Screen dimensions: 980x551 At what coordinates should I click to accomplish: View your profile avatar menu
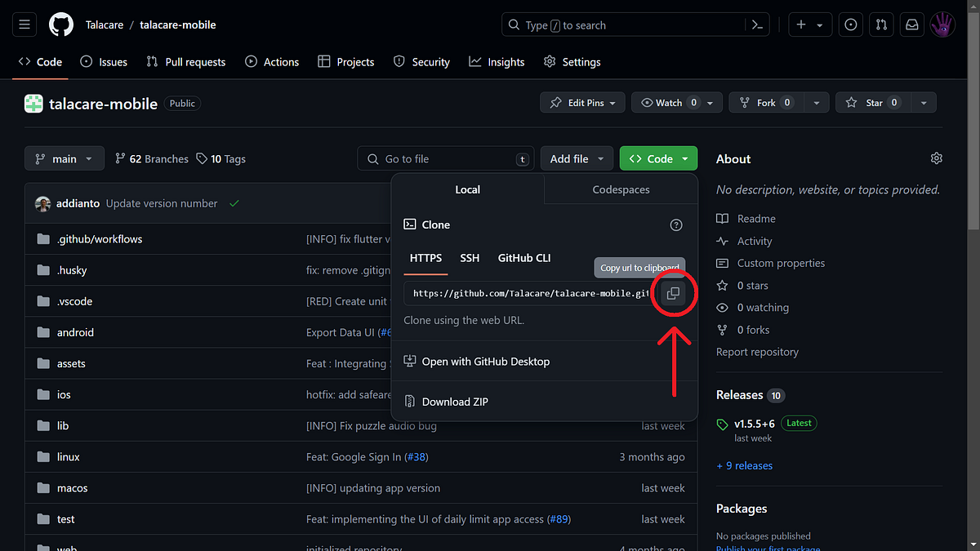pos(942,24)
